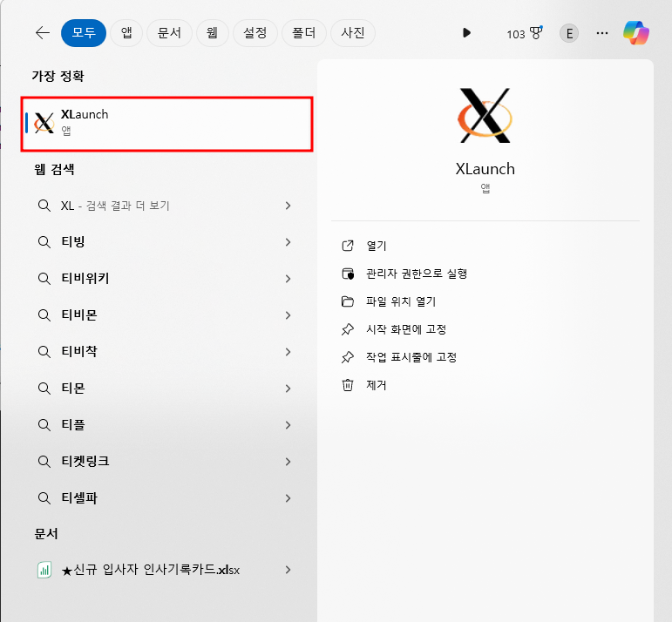Expand the 티빙 suggestion chevron

288,242
